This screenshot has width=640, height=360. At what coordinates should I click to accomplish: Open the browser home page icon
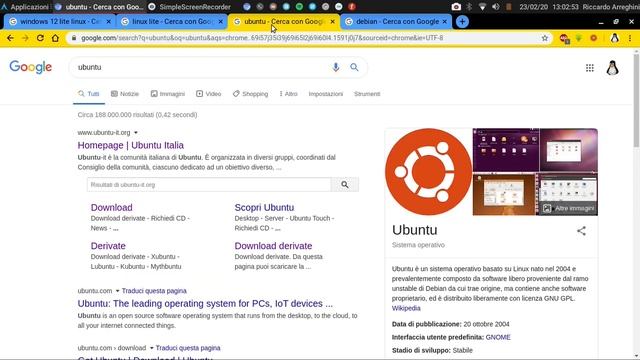55,38
